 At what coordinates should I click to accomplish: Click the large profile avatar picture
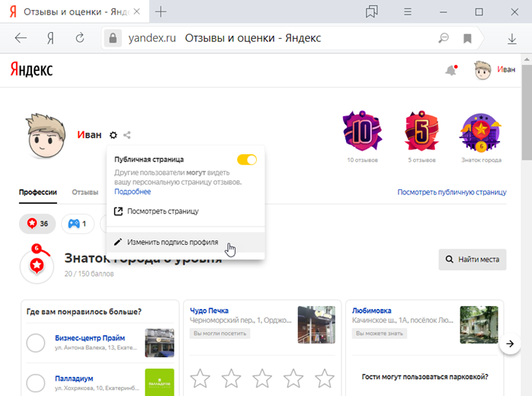pos(46,136)
